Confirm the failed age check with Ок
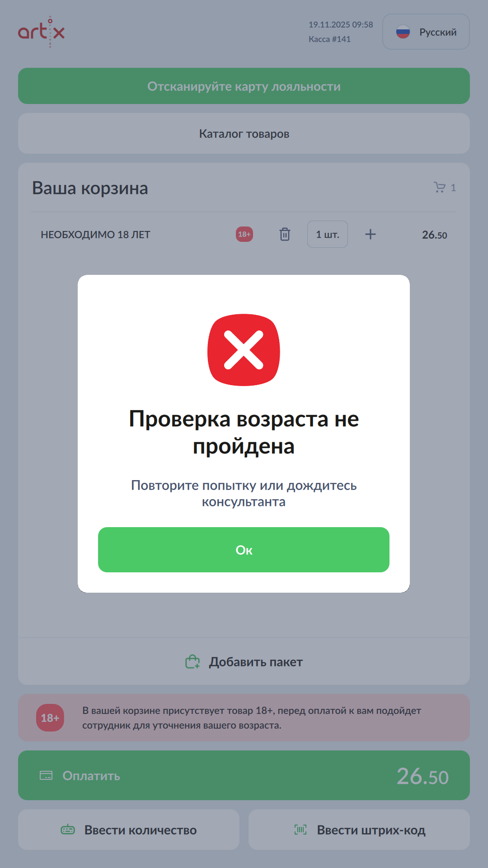 click(x=244, y=550)
